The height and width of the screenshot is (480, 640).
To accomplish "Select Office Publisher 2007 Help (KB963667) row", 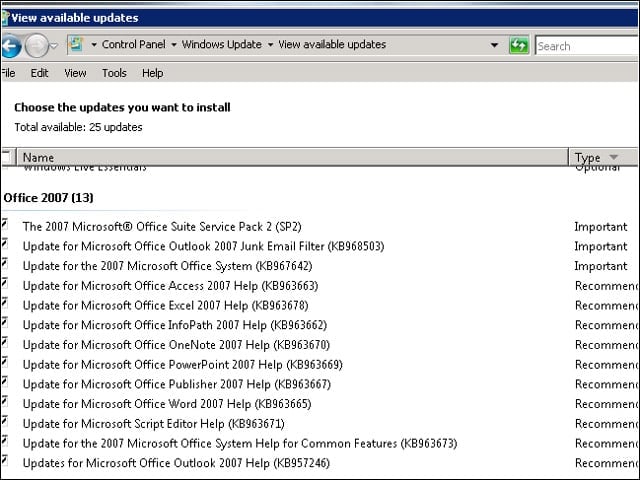I will [177, 384].
